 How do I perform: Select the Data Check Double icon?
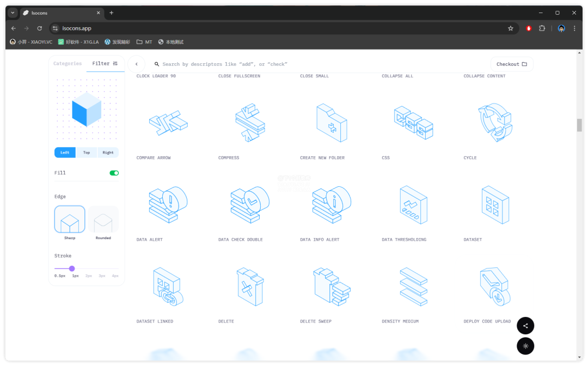[x=250, y=205]
